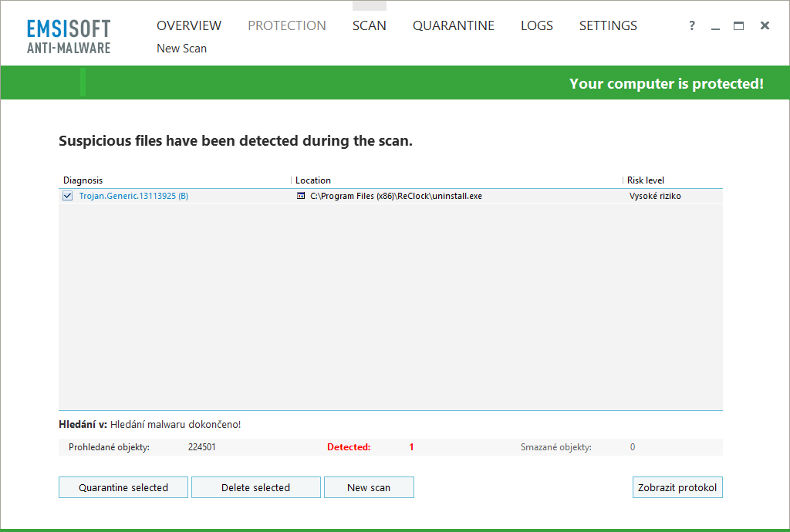Viewport: 790px width, 532px height.
Task: Open help via the question mark icon
Action: pos(692,25)
